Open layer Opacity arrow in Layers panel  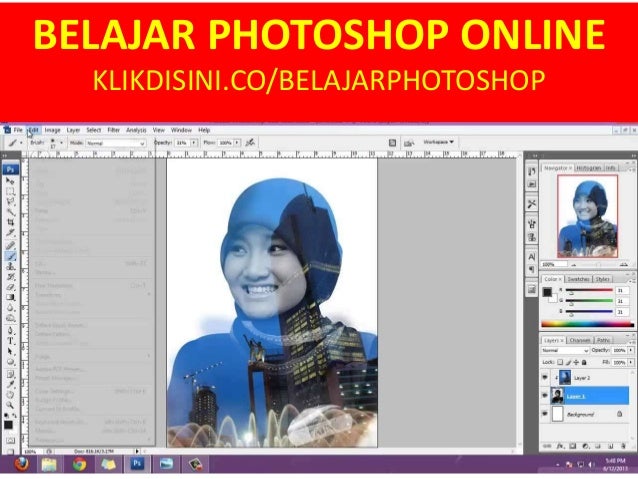click(x=631, y=350)
